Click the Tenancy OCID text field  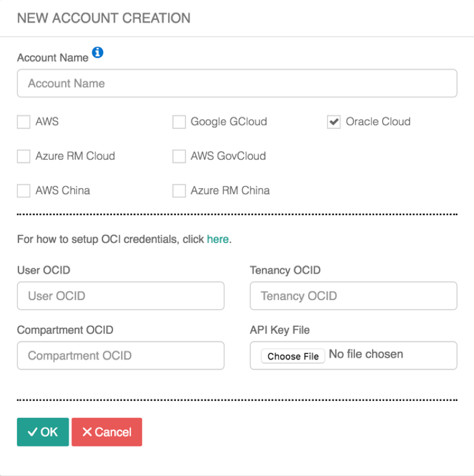tap(353, 296)
